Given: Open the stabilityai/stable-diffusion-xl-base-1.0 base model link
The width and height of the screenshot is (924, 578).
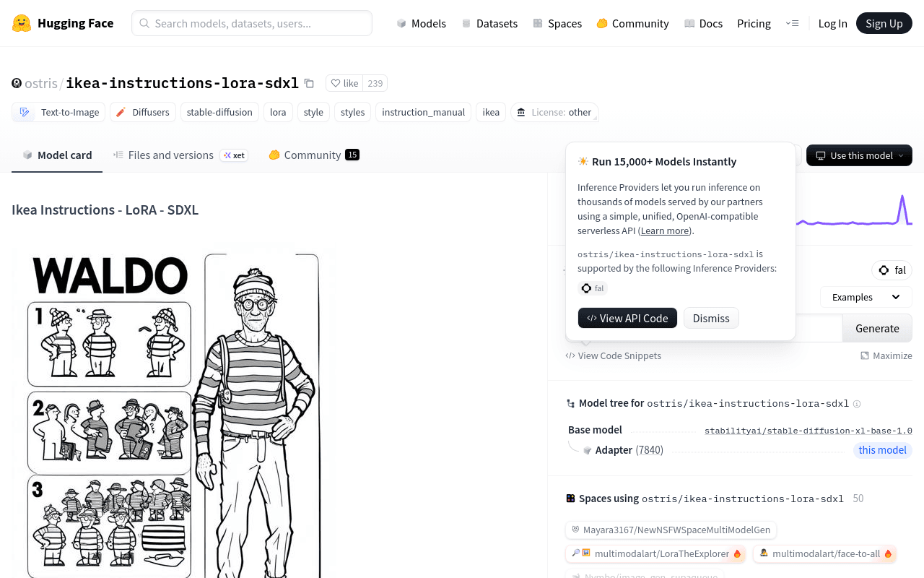Looking at the screenshot, I should coord(808,431).
